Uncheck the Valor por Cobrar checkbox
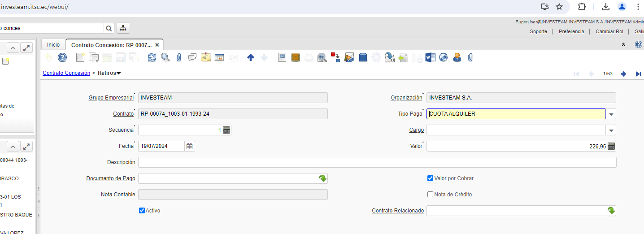Image resolution: width=644 pixels, height=234 pixels. (430, 178)
